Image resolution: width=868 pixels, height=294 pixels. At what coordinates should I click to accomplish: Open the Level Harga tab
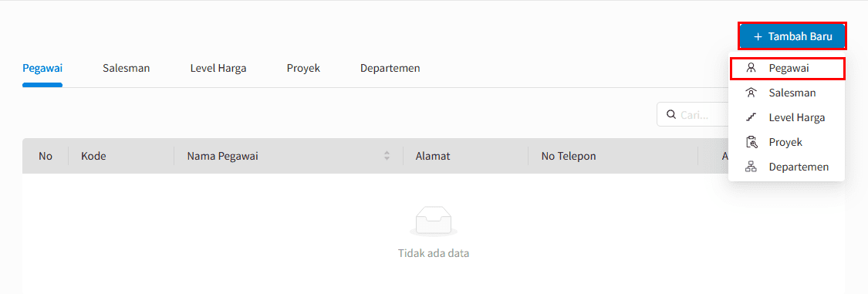[x=218, y=69]
